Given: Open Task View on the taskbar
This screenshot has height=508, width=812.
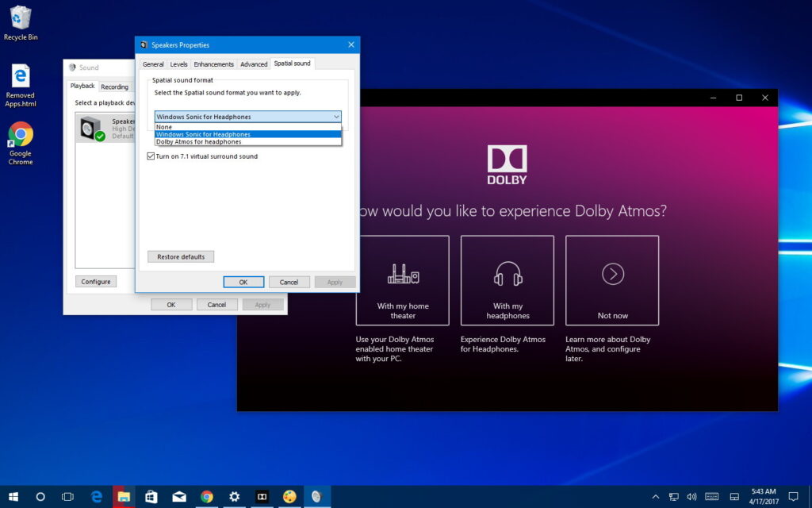Looking at the screenshot, I should coord(67,496).
